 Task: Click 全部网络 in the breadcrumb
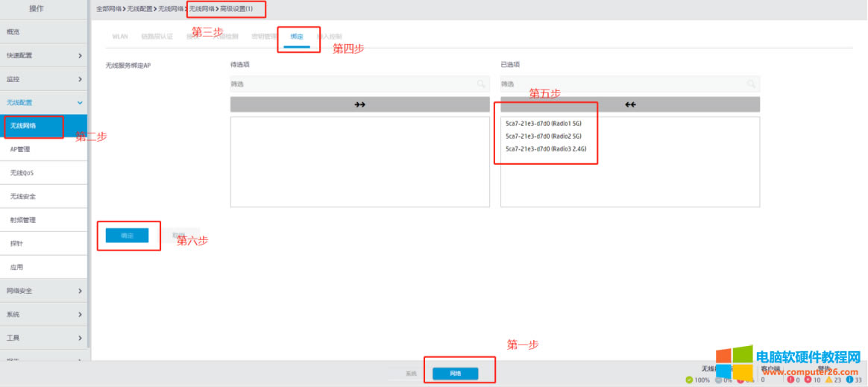click(x=108, y=9)
